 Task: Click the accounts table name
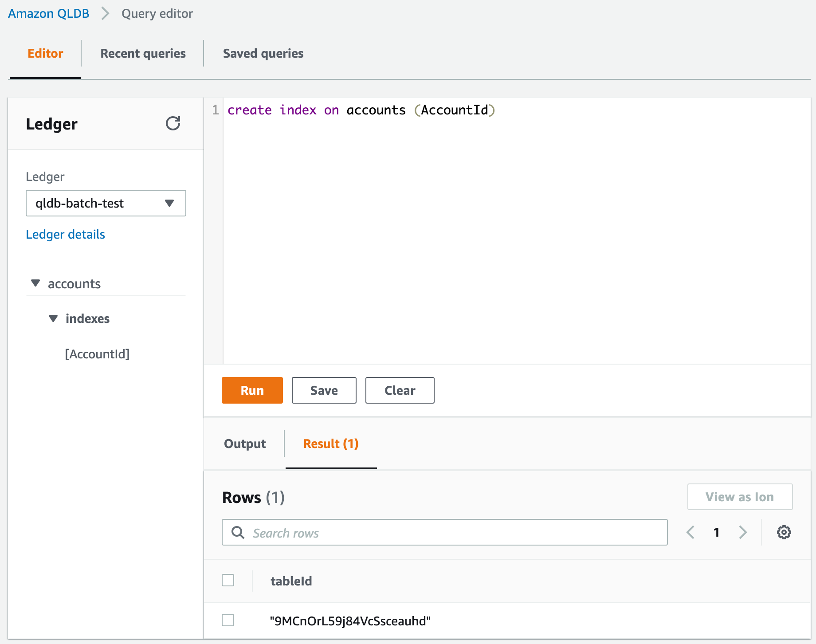pos(74,284)
